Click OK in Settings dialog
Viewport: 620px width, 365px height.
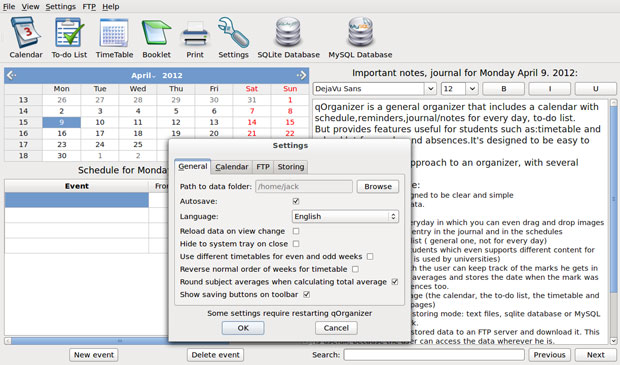pyautogui.click(x=243, y=328)
